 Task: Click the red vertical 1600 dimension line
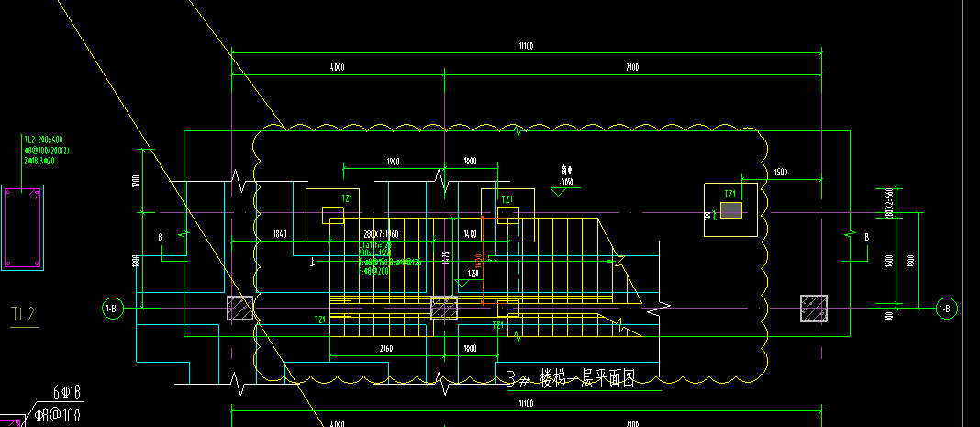484,261
